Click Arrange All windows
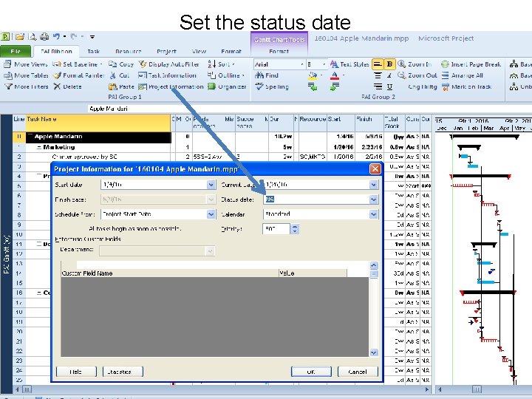Viewport: 532px width, 399px height. [463, 75]
